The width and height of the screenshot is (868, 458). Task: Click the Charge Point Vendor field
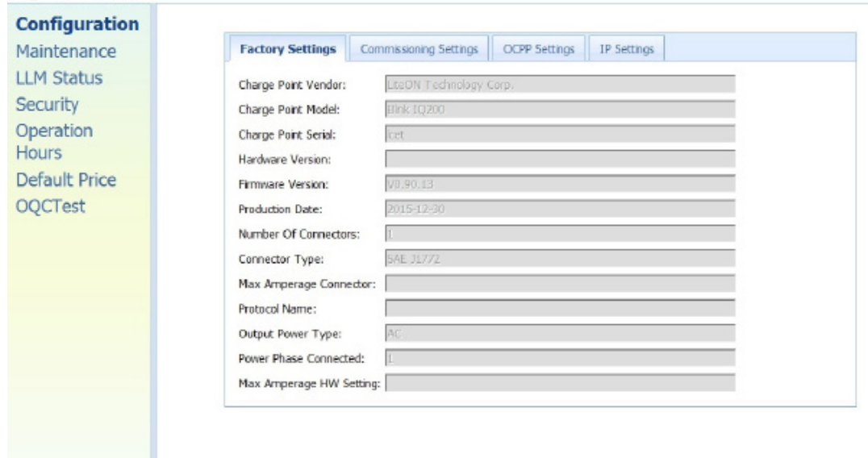pos(560,85)
